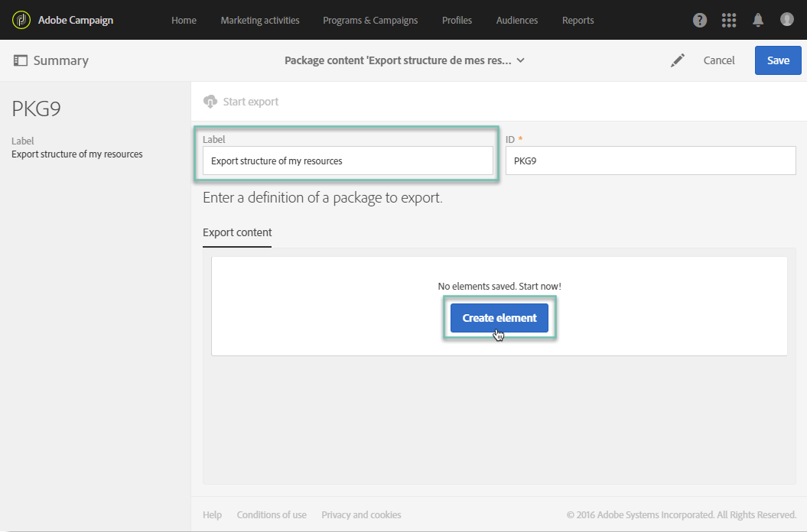Go to the Home menu

click(x=184, y=20)
